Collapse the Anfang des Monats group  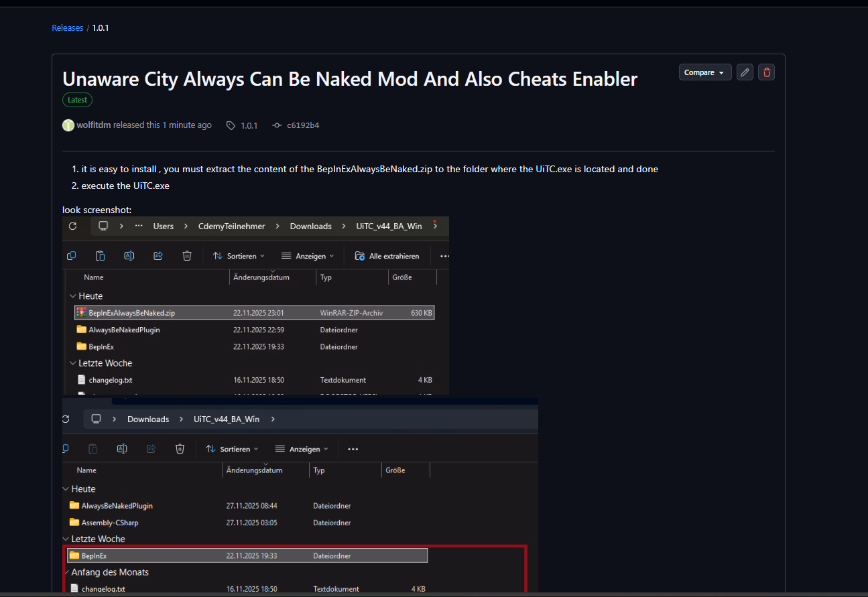(x=66, y=572)
